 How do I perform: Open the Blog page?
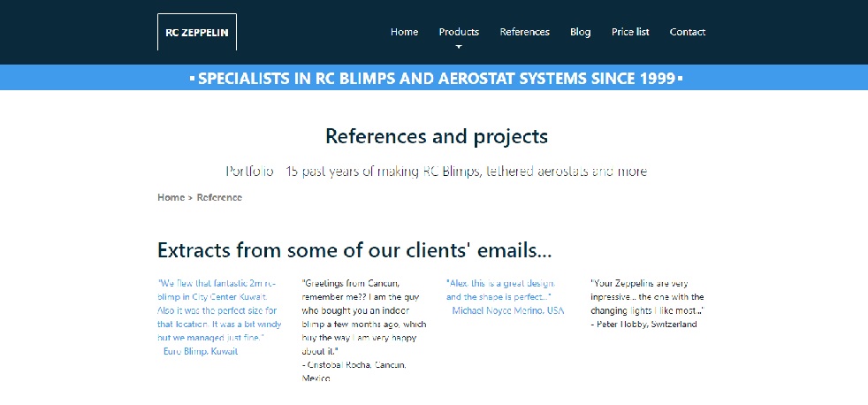[580, 32]
